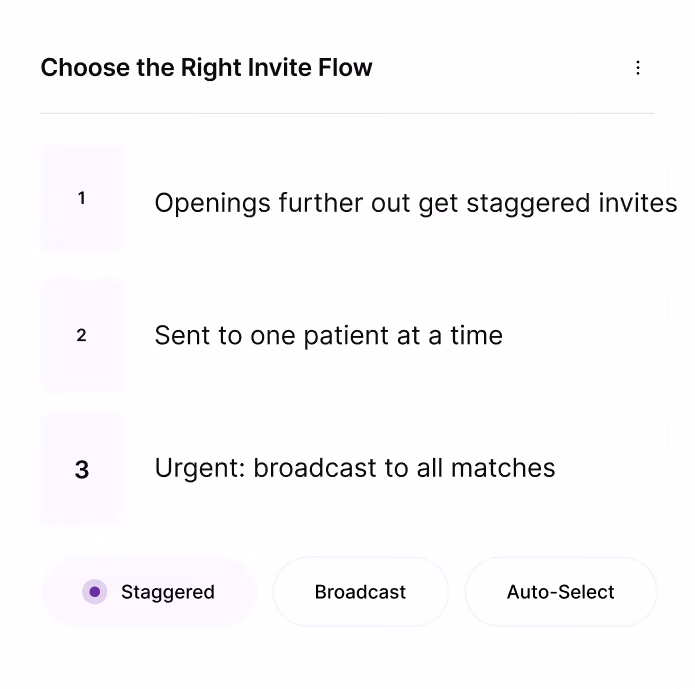The width and height of the screenshot is (695, 689).
Task: Click the word 'Sent' in step two
Action: click(x=182, y=335)
